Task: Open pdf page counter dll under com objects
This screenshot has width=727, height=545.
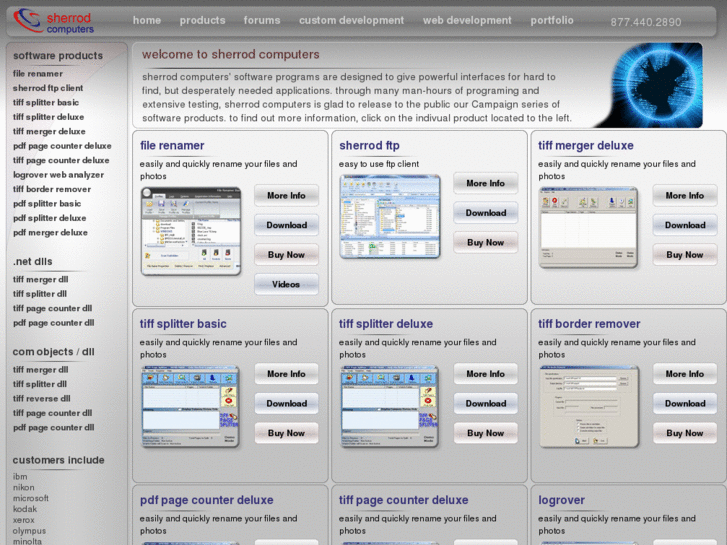Action: click(54, 428)
